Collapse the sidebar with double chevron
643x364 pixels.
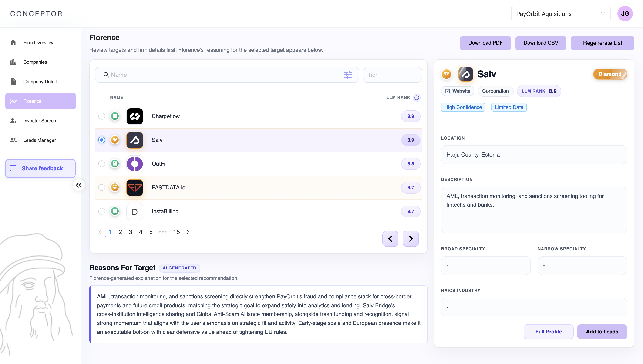(x=79, y=185)
